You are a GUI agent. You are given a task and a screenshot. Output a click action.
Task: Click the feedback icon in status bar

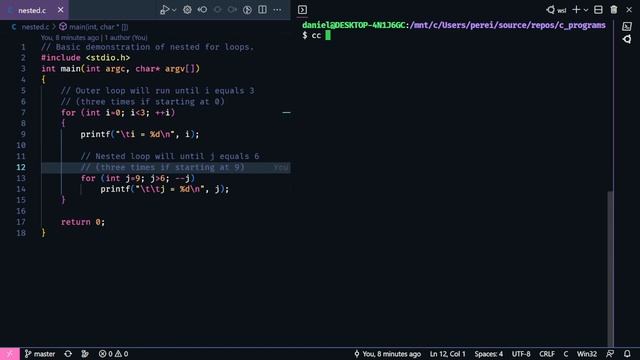[x=610, y=354]
